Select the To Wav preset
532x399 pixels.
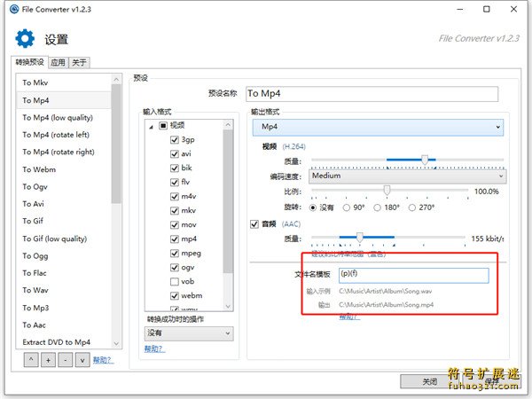64,291
